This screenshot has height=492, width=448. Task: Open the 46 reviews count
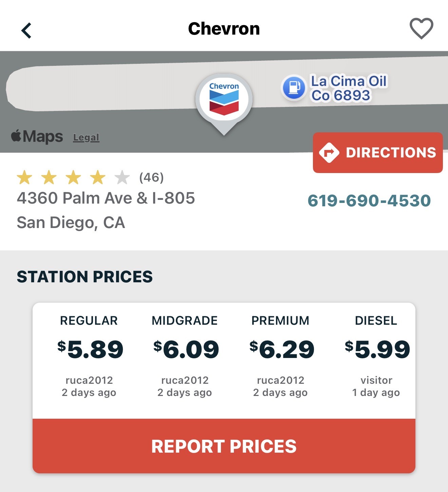click(x=151, y=177)
